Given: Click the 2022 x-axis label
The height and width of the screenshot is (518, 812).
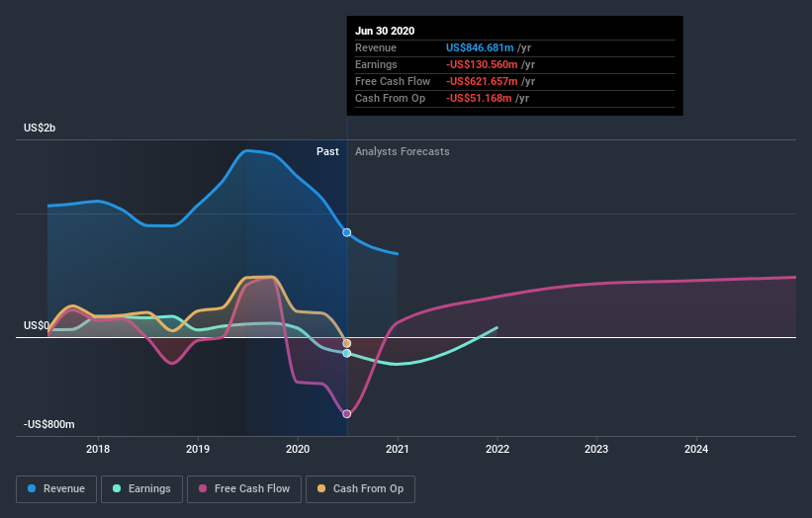Looking at the screenshot, I should 497,449.
